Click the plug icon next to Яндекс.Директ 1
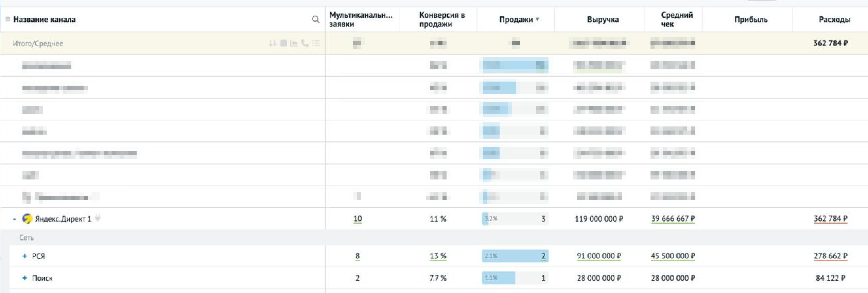 (98, 218)
